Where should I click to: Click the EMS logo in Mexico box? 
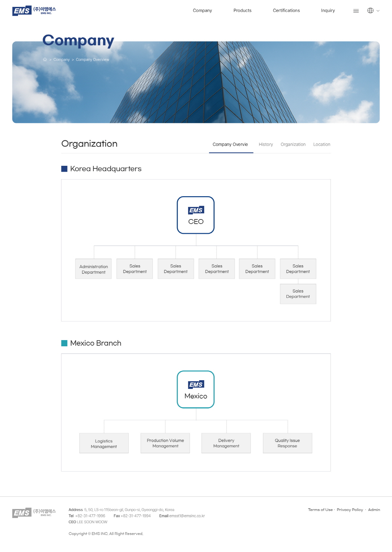coord(196,385)
